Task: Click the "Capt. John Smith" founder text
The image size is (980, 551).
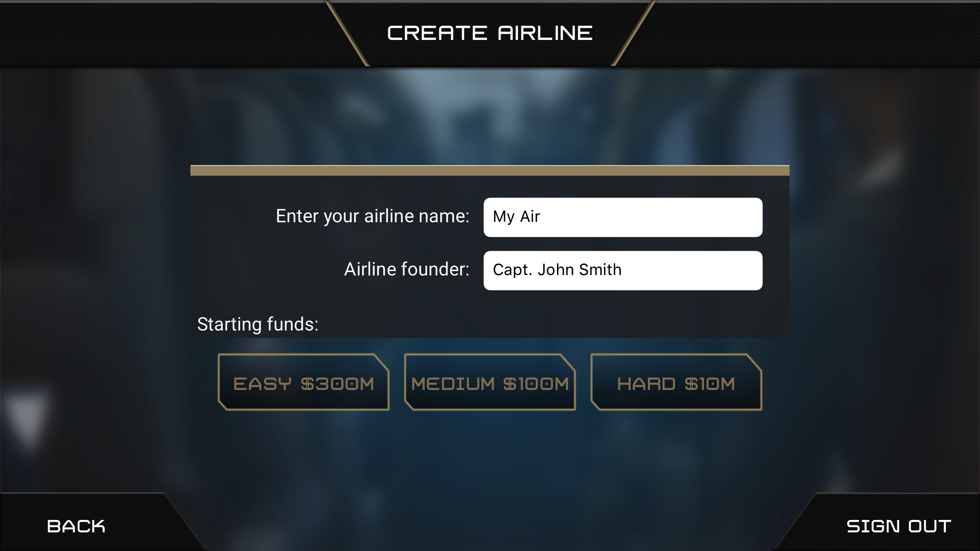Action: (557, 270)
